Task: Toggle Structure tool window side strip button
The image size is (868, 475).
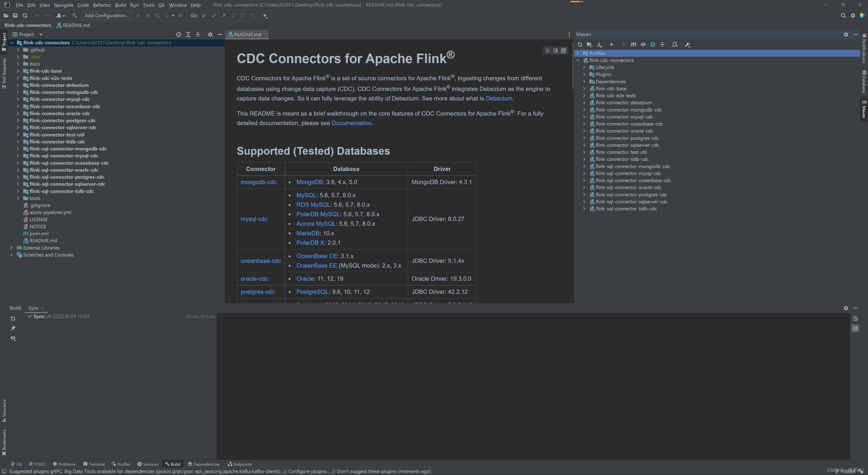Action: pos(4,411)
